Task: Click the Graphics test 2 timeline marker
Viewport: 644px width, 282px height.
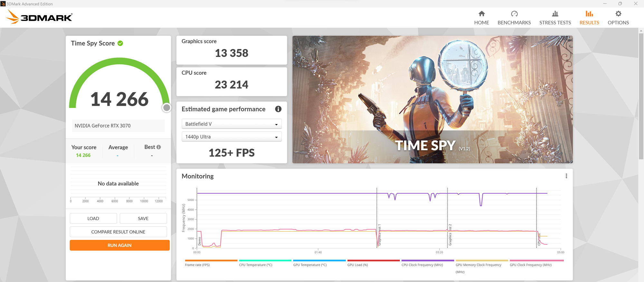Action: pyautogui.click(x=450, y=235)
